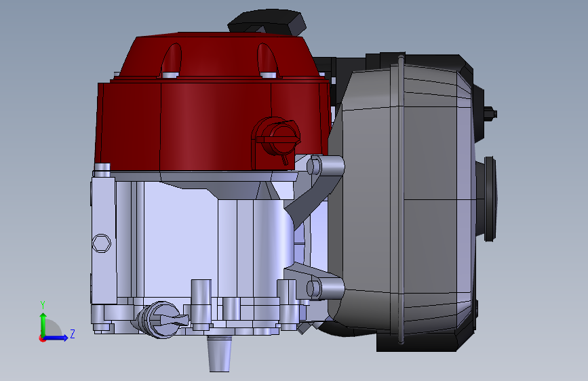The image size is (588, 381).
Task: Pick the lower mounting lug beside gray cover
Action: (x=325, y=288)
